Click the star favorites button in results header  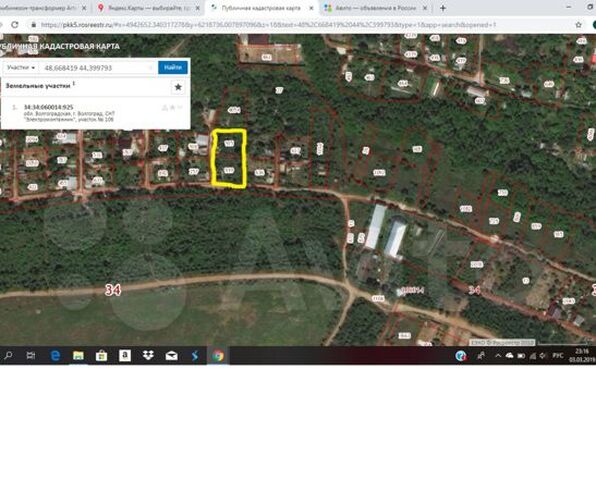coord(178,87)
